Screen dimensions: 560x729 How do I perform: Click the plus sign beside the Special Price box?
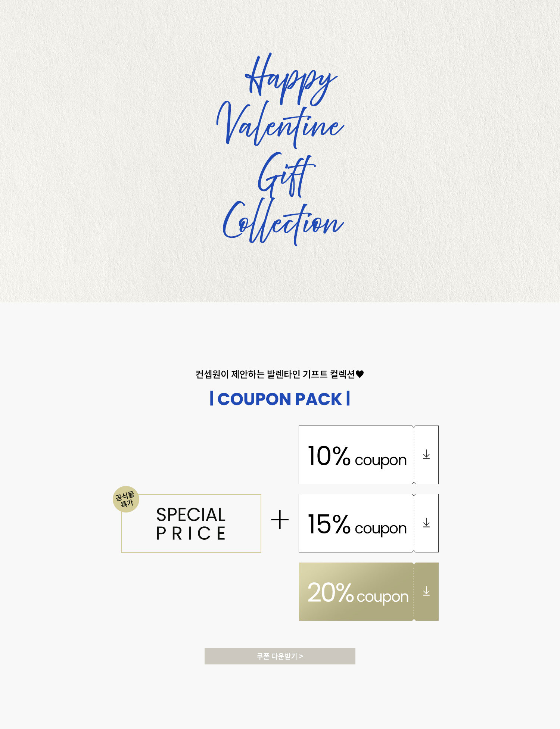click(280, 520)
